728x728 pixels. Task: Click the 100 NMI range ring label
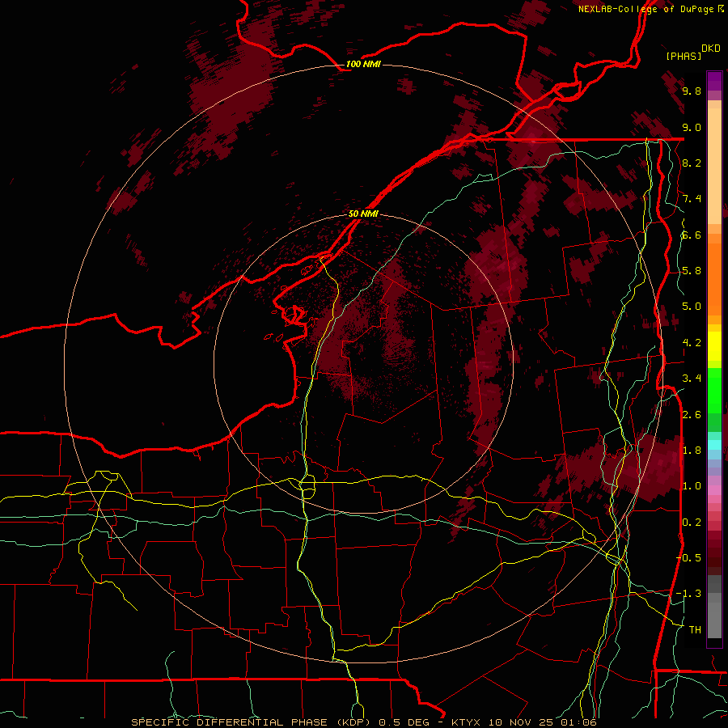(363, 64)
